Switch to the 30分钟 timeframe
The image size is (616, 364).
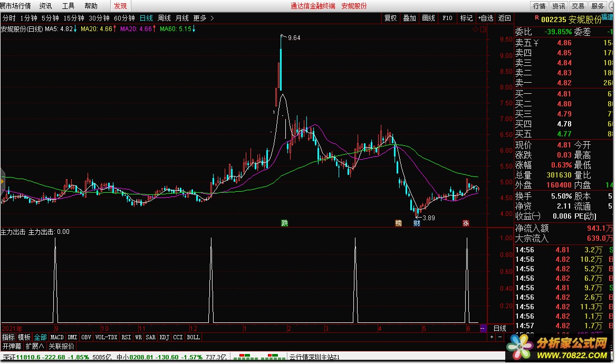(99, 18)
